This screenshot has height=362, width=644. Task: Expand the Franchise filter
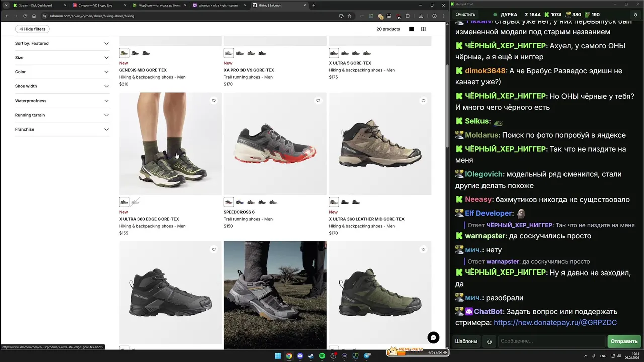(62, 129)
